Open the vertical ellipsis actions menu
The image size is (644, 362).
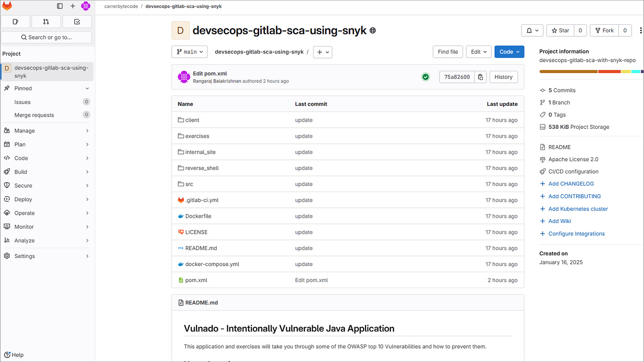click(x=640, y=31)
